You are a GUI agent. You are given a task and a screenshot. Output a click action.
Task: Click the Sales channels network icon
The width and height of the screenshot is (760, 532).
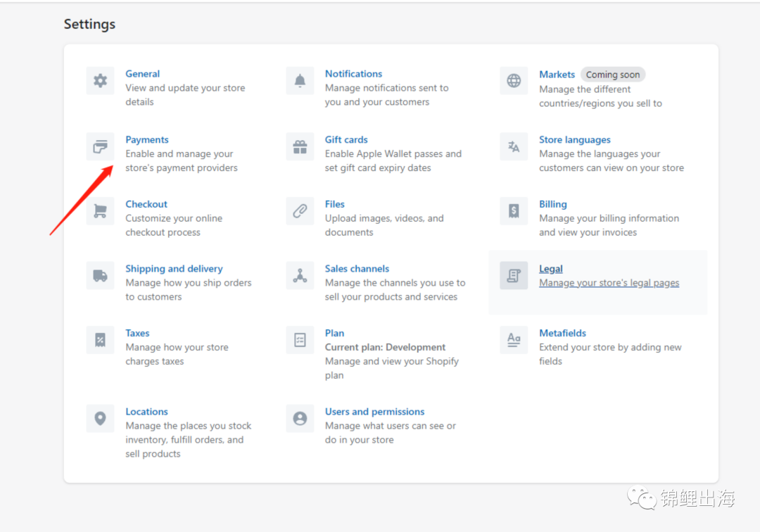click(x=300, y=276)
